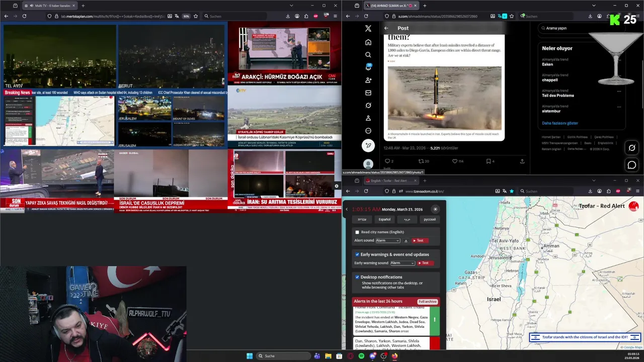Enable Read city names (English)
This screenshot has height=362, width=644.
(357, 232)
